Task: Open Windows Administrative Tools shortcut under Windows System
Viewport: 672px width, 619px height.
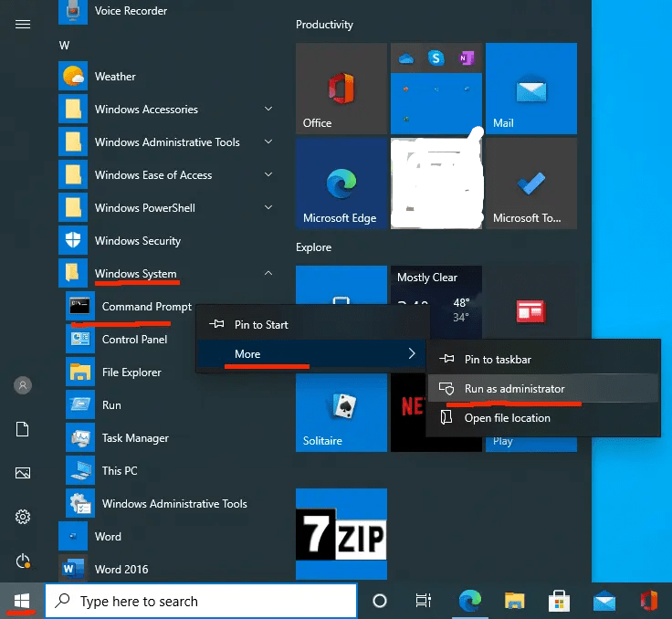Action: (174, 504)
